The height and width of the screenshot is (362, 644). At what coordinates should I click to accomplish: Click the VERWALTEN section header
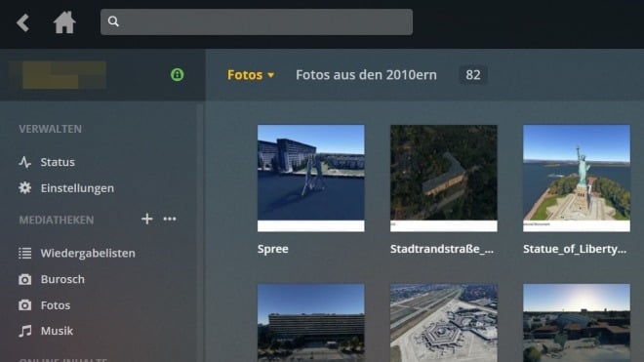(50, 129)
